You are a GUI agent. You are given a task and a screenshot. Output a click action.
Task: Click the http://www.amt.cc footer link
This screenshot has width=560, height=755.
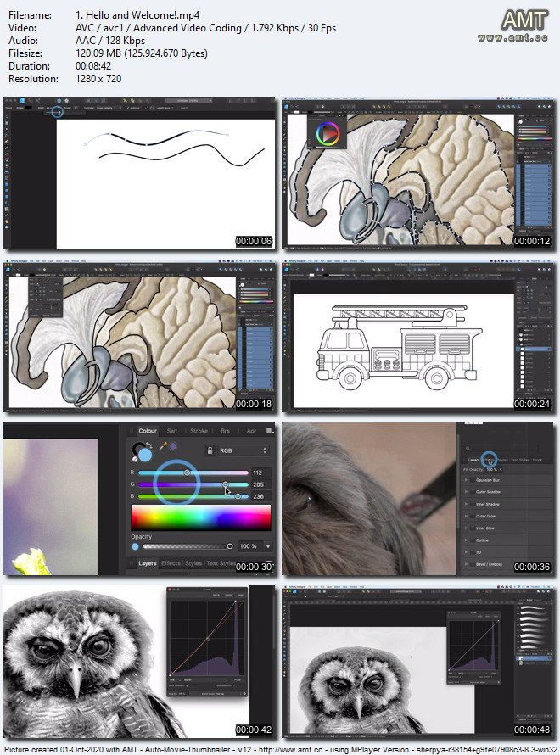pos(290,750)
